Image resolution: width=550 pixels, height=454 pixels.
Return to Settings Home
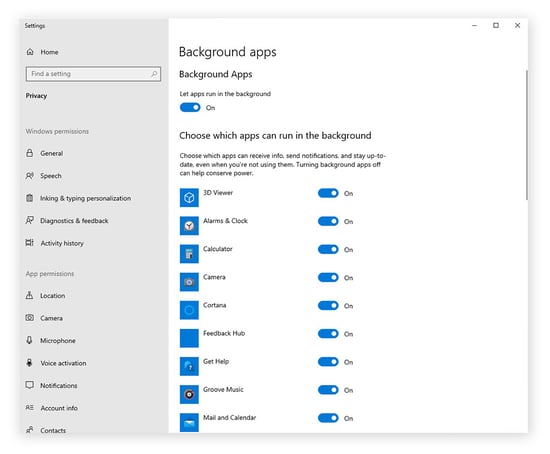(x=49, y=52)
